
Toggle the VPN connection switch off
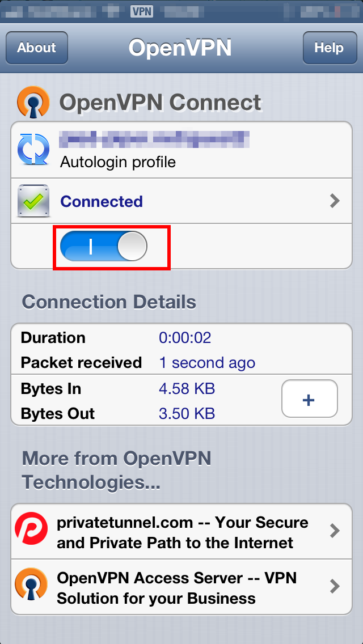pyautogui.click(x=104, y=247)
